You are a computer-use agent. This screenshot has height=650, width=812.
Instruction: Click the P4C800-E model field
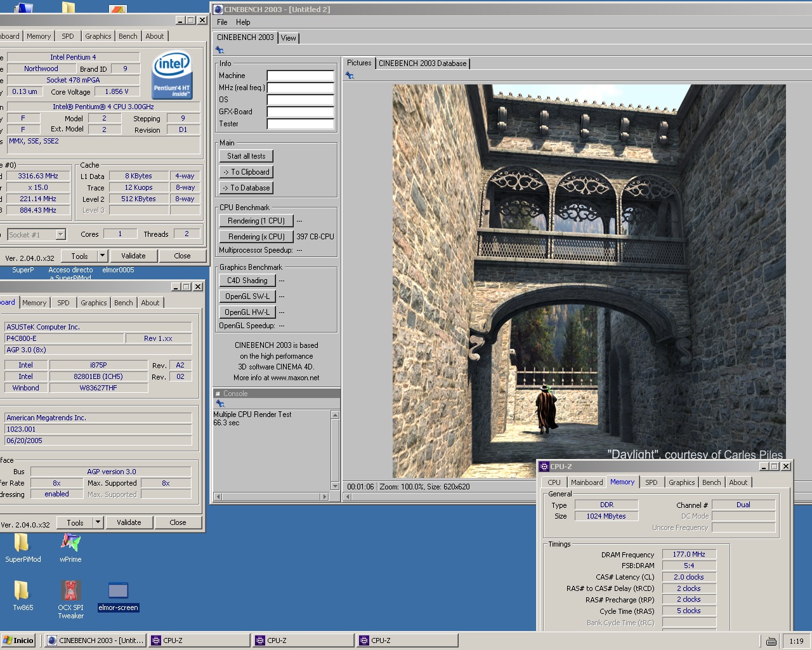click(x=64, y=338)
